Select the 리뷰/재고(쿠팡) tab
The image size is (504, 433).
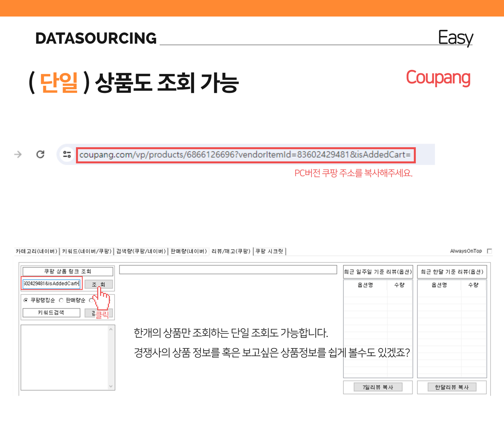click(x=231, y=251)
